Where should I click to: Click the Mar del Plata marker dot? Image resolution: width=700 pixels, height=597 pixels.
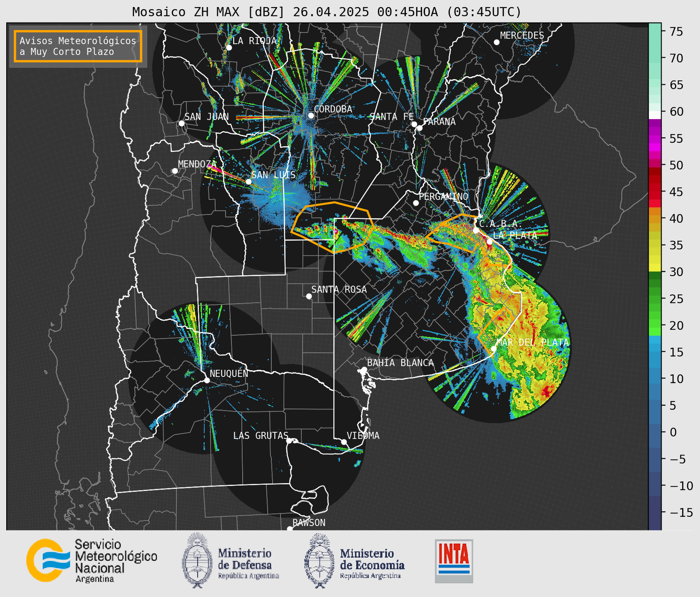[493, 349]
